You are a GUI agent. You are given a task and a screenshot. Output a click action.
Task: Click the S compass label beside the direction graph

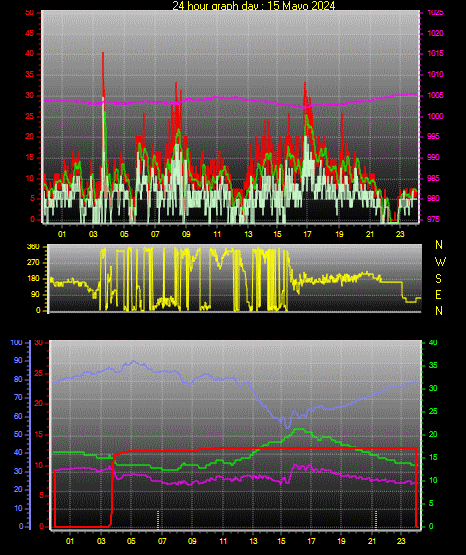click(x=438, y=279)
